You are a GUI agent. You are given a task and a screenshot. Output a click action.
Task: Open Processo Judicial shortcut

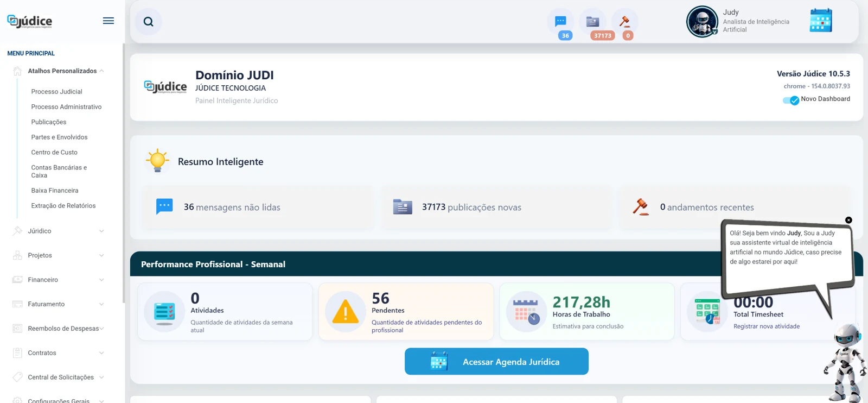(x=56, y=92)
